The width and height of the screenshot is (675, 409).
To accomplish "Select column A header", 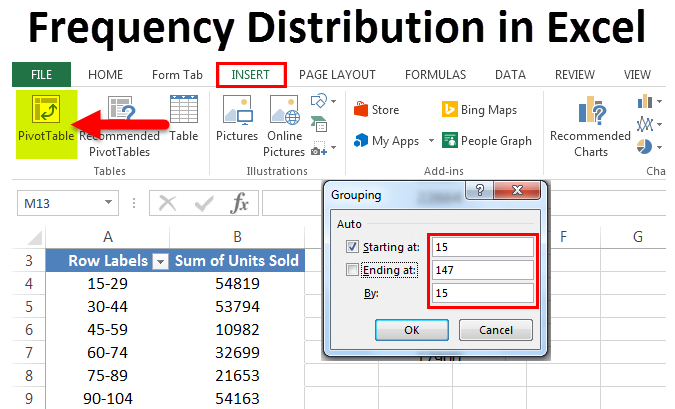I will [x=108, y=237].
